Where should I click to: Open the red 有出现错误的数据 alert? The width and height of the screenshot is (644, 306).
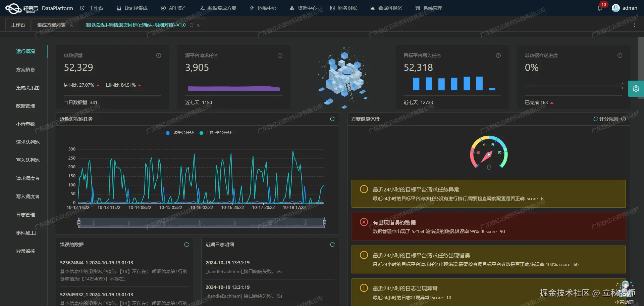pos(489,227)
